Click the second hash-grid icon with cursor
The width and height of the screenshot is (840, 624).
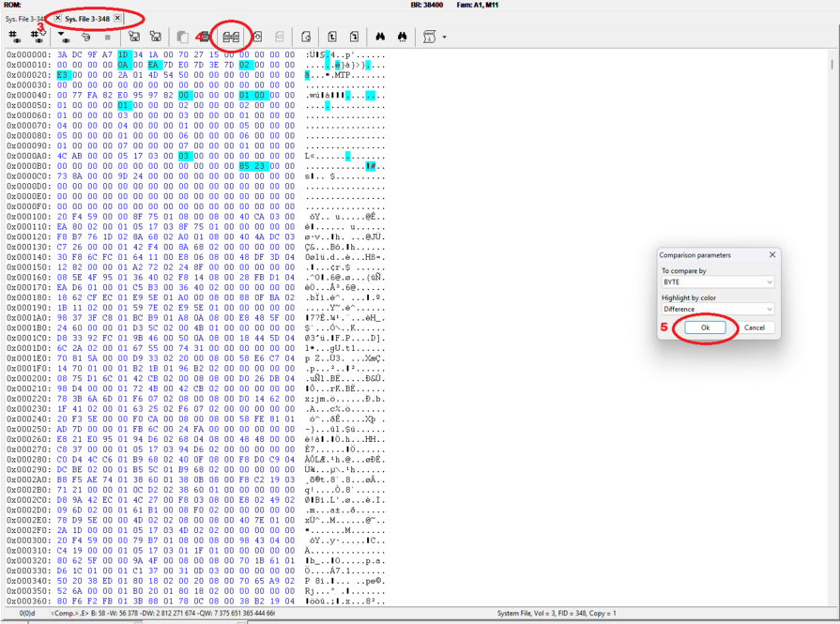coord(37,37)
